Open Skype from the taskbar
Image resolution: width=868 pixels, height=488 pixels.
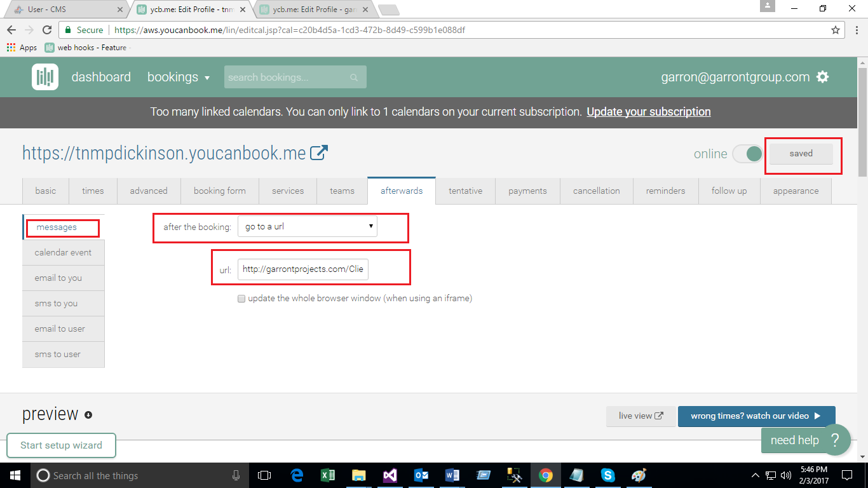coord(607,475)
